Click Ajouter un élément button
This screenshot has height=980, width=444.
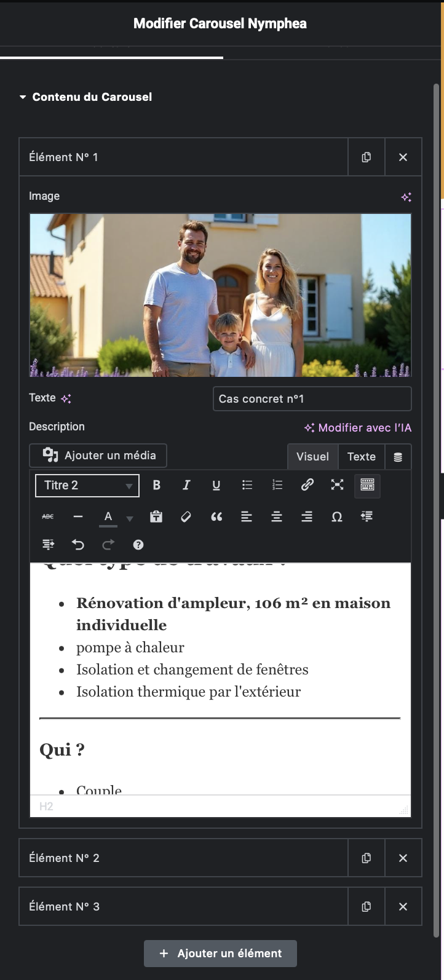pos(221,953)
